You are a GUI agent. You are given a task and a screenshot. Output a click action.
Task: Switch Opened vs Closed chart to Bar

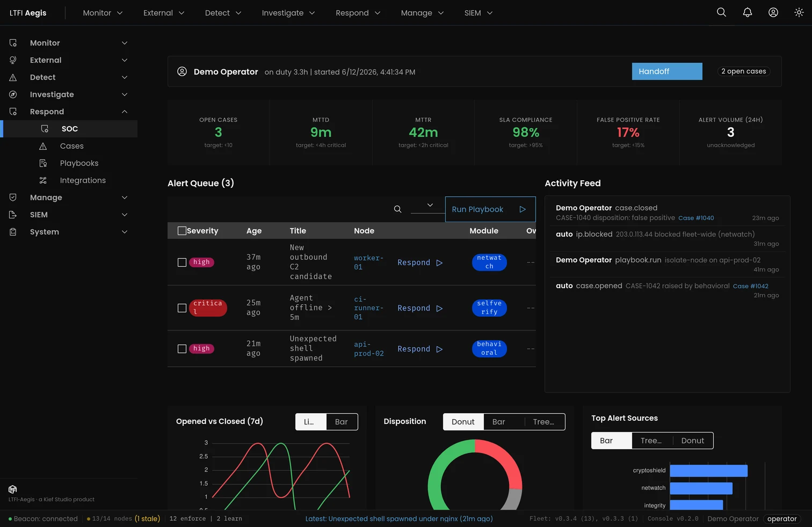pos(342,422)
